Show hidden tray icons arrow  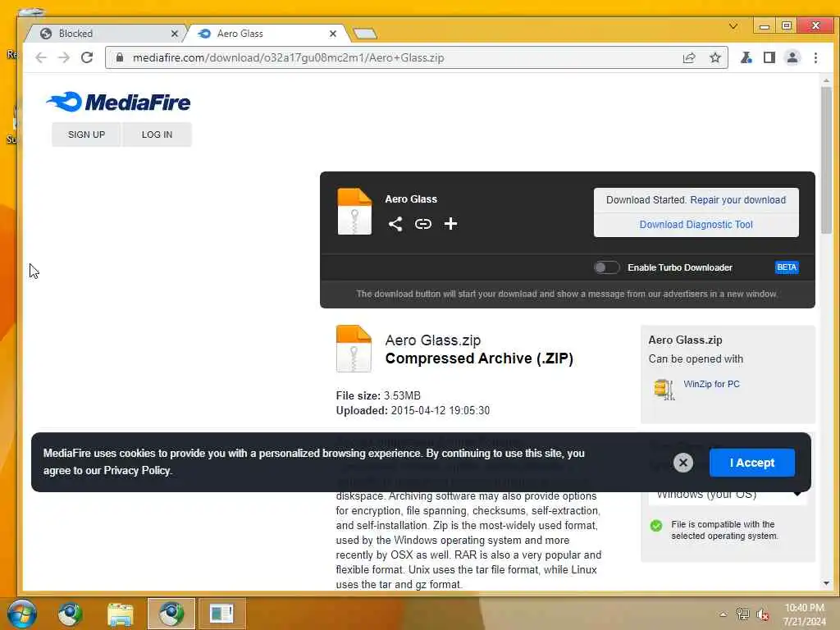(724, 614)
